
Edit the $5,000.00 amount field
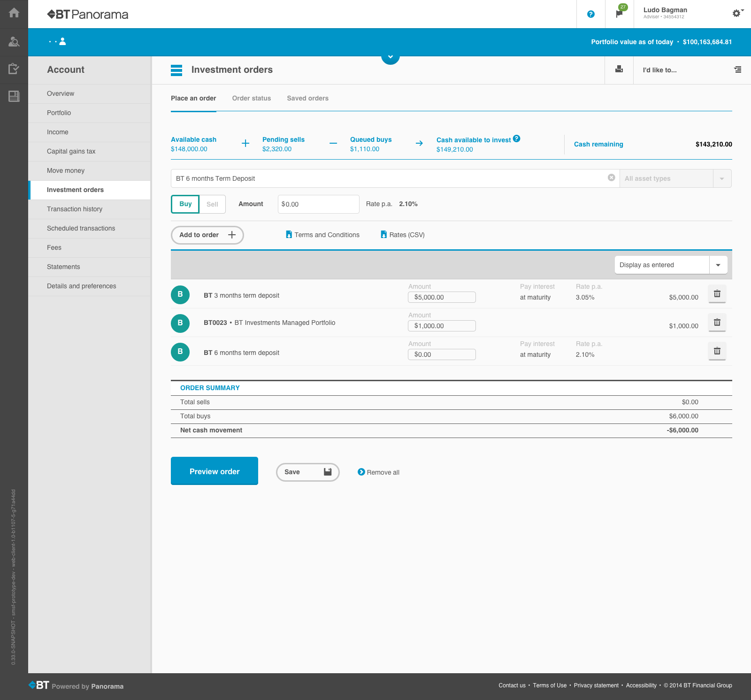(x=442, y=297)
